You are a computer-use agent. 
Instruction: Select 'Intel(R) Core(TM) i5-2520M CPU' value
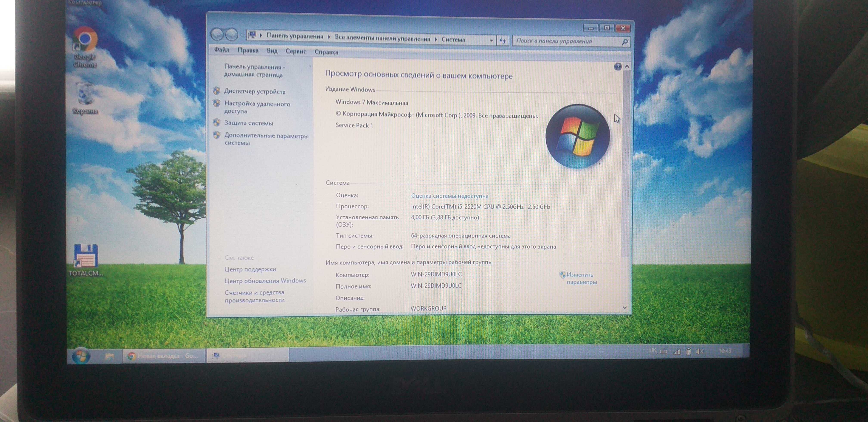point(480,207)
